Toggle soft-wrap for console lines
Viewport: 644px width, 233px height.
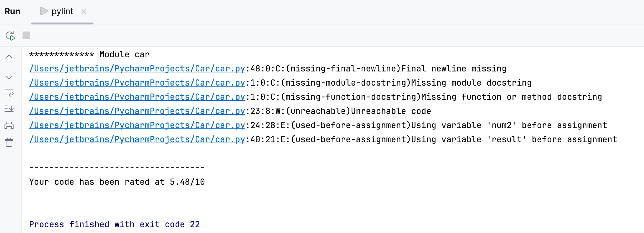[x=9, y=93]
